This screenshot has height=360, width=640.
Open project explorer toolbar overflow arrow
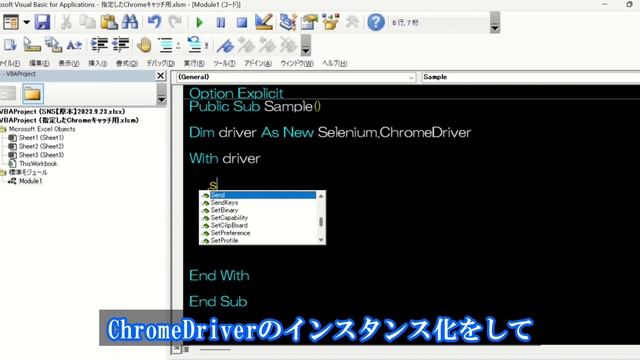click(162, 95)
